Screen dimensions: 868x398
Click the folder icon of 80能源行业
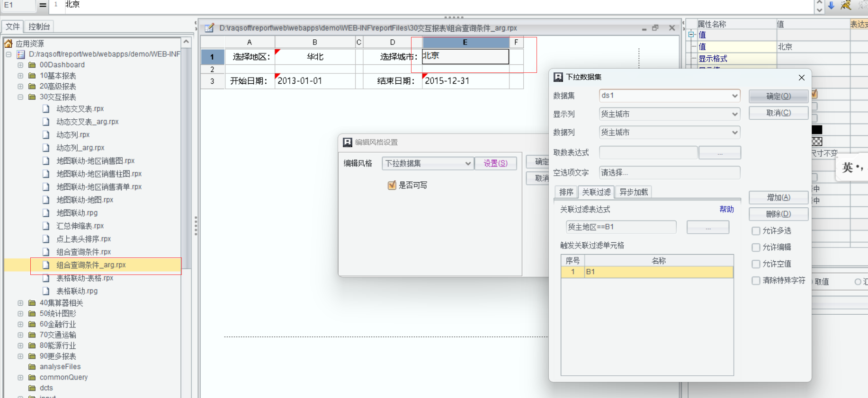(x=32, y=345)
